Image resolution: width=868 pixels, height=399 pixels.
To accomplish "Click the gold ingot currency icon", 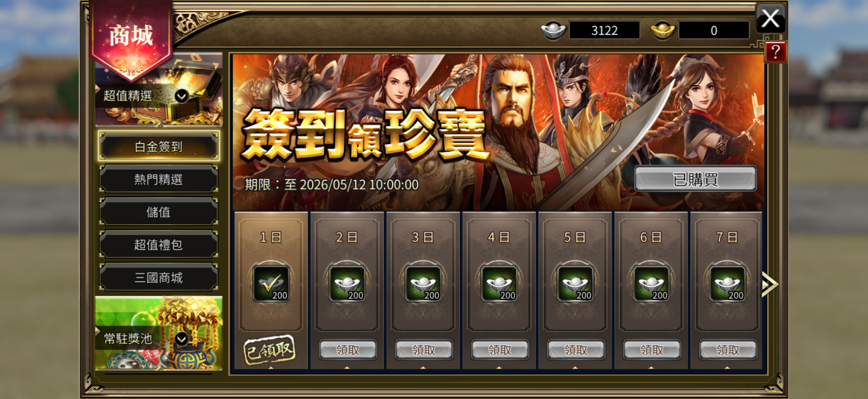I will click(x=662, y=30).
